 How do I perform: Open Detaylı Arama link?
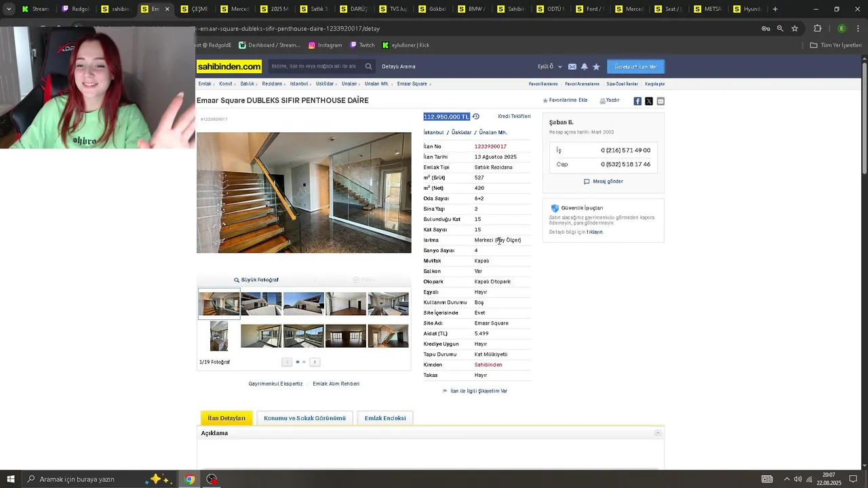point(399,66)
